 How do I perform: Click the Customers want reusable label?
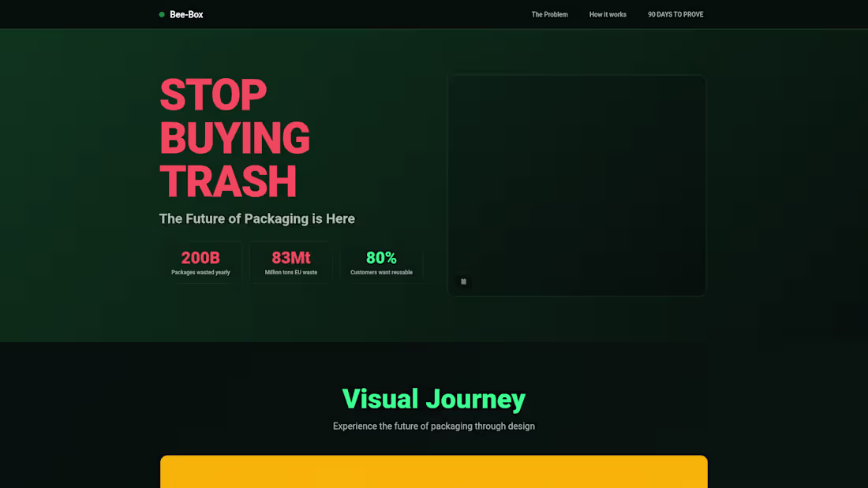381,272
